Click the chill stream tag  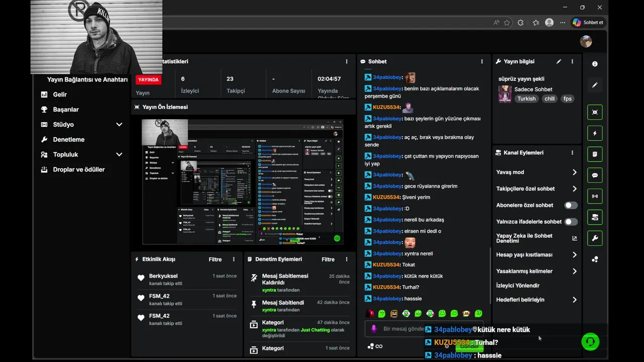549,99
